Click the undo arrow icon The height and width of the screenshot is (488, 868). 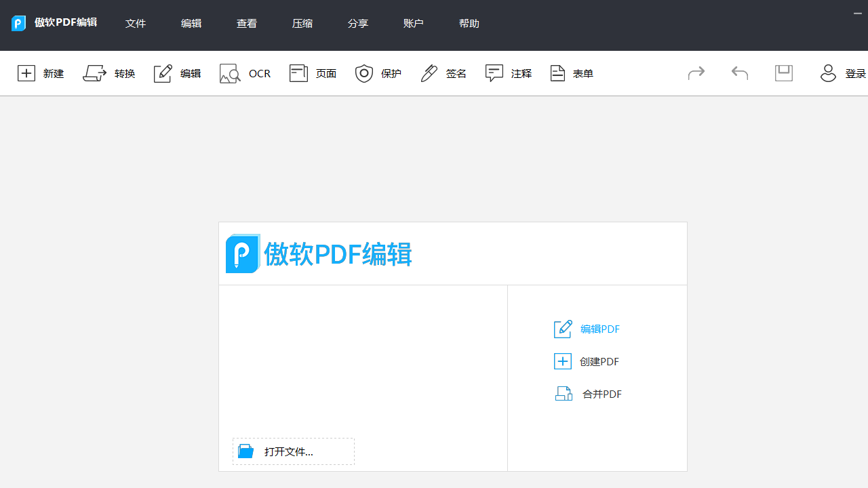click(740, 73)
